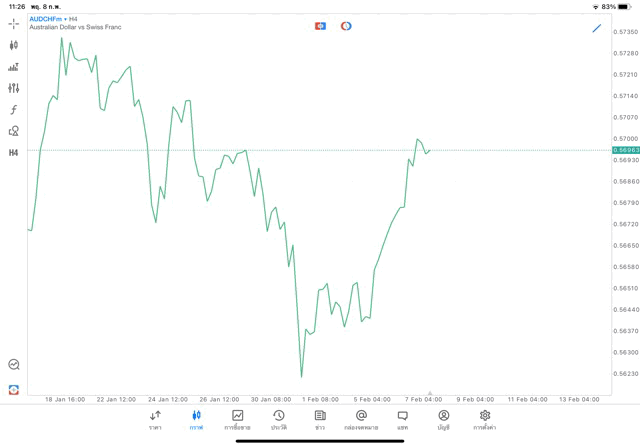The image size is (640, 447).
Task: Open the ข่าว news tab
Action: [320, 420]
